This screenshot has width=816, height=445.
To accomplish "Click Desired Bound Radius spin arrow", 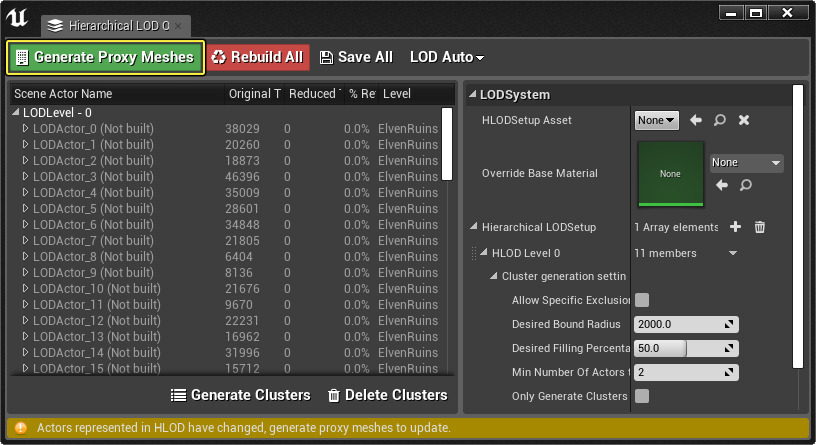I will 729,324.
